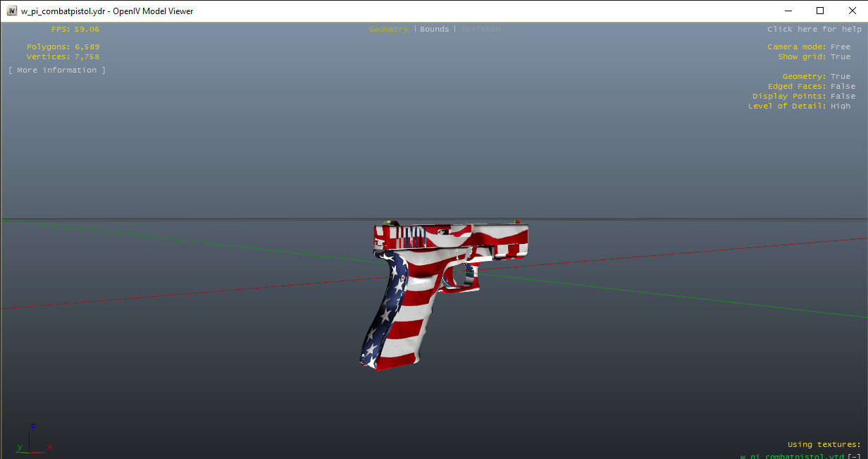Click the 'Click here for help' link
The height and width of the screenshot is (459, 868).
pyautogui.click(x=814, y=30)
